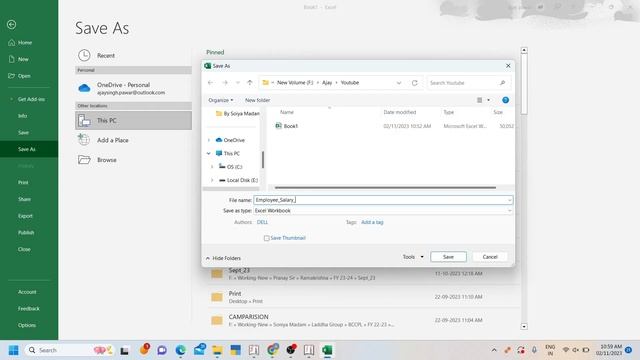Open the Windows Start menu

[x=13, y=350]
